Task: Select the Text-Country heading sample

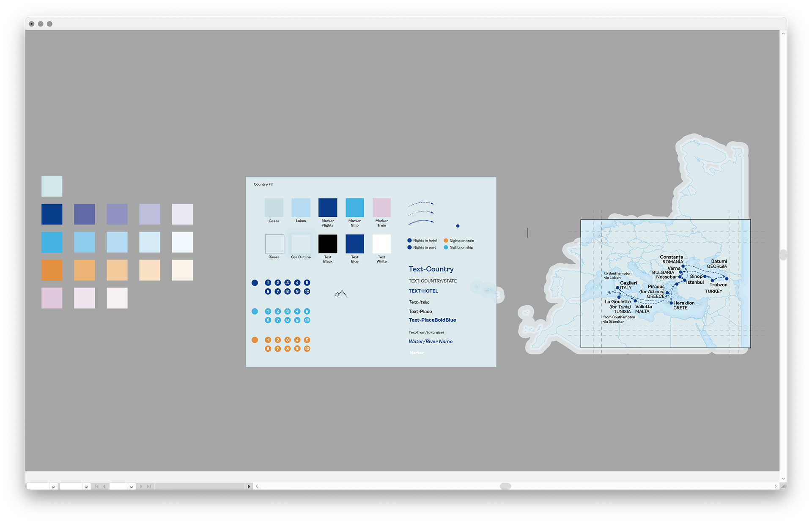Action: pos(431,269)
